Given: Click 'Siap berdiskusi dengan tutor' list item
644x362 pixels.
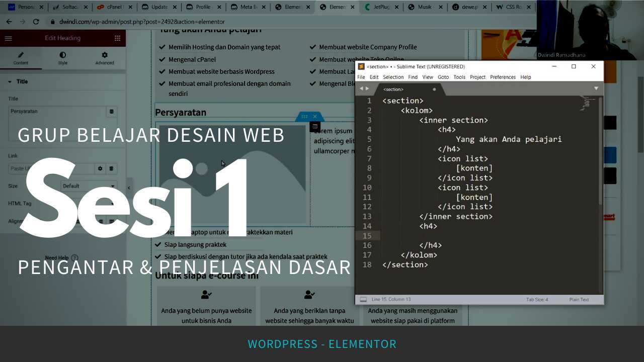Looking at the screenshot, I should pyautogui.click(x=246, y=257).
